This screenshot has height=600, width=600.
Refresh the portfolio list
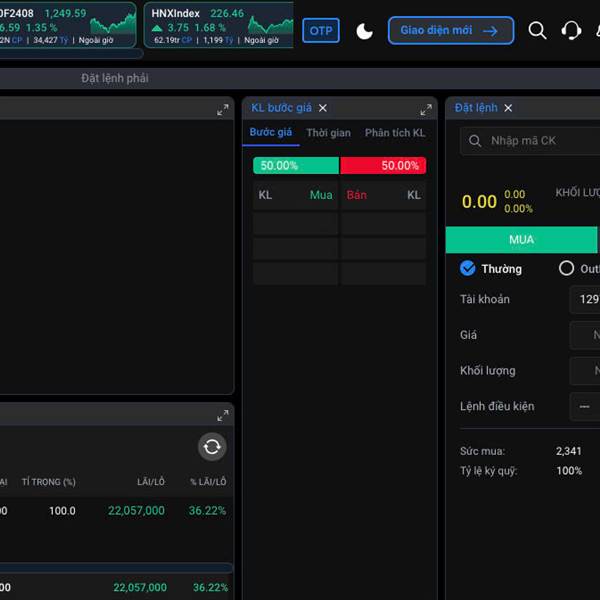(212, 447)
